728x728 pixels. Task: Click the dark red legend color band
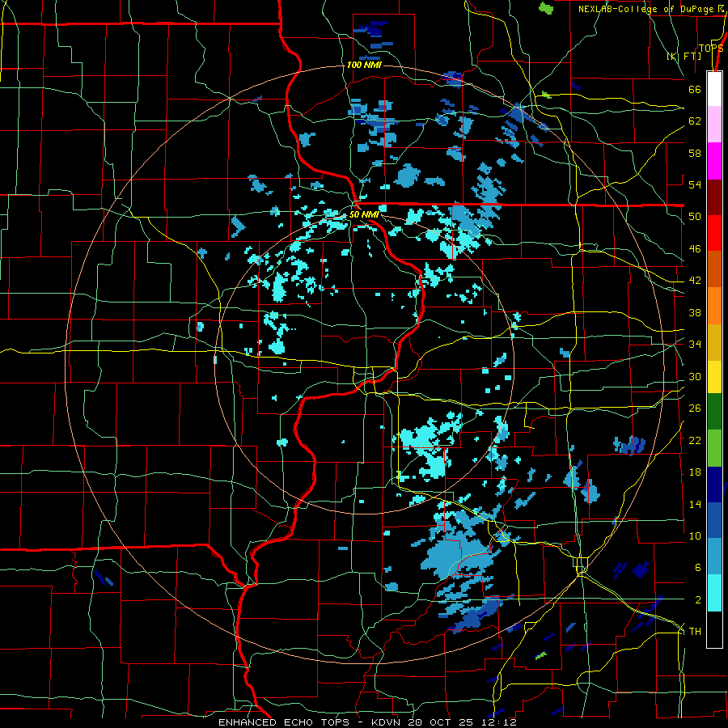pyautogui.click(x=714, y=197)
